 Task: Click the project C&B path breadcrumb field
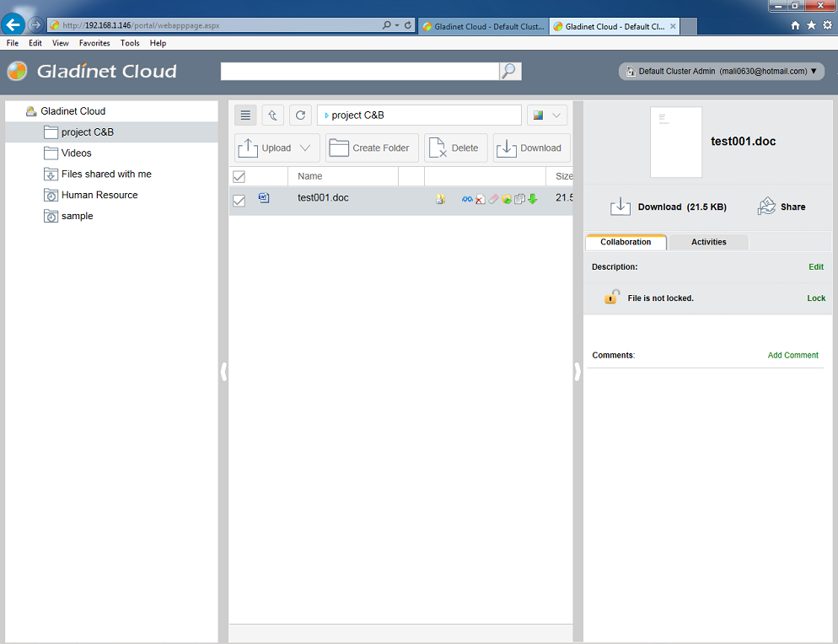point(419,115)
